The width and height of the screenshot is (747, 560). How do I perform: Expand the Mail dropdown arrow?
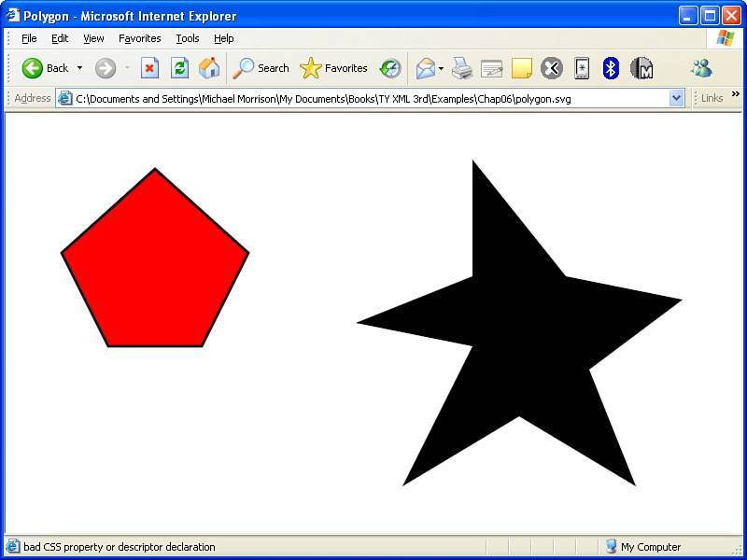441,68
